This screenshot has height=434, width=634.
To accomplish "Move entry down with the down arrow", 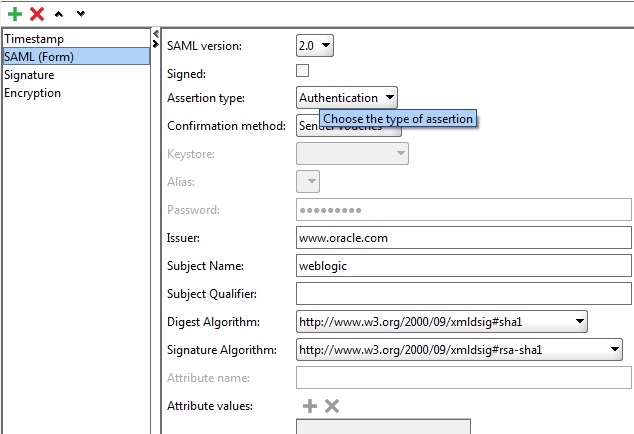I will pos(81,13).
